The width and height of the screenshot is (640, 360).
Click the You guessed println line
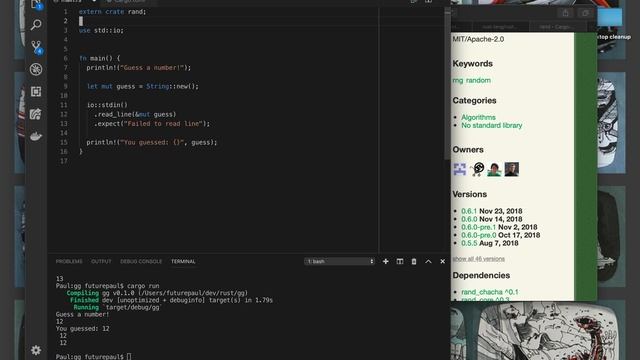click(152, 142)
